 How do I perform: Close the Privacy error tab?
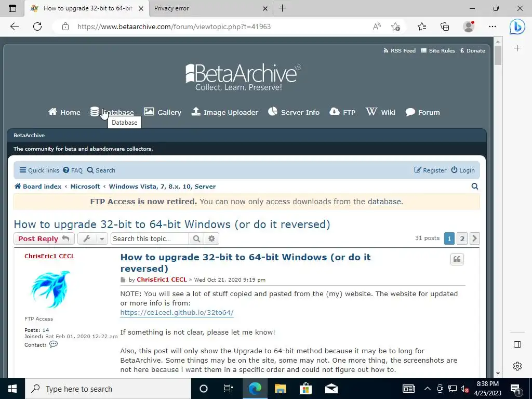pyautogui.click(x=265, y=8)
